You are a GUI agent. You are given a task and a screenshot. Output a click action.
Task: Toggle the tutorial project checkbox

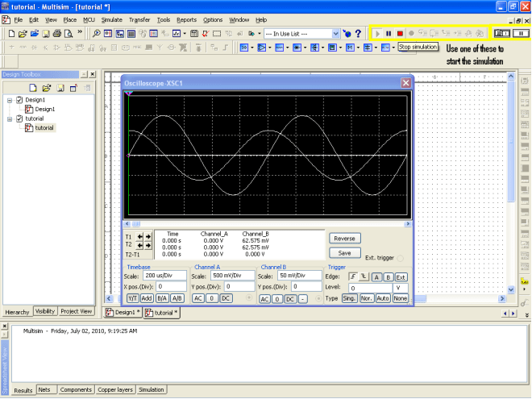tap(19, 118)
